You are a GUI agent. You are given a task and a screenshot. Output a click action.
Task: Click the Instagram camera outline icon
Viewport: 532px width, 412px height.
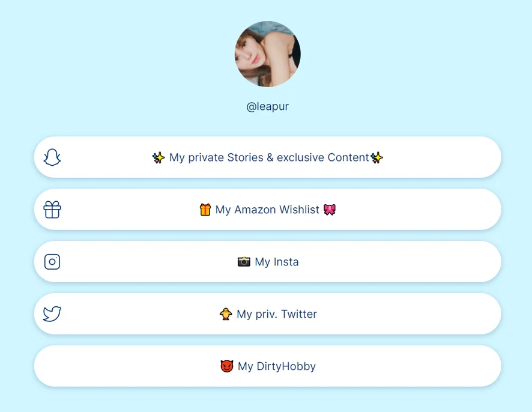click(52, 262)
